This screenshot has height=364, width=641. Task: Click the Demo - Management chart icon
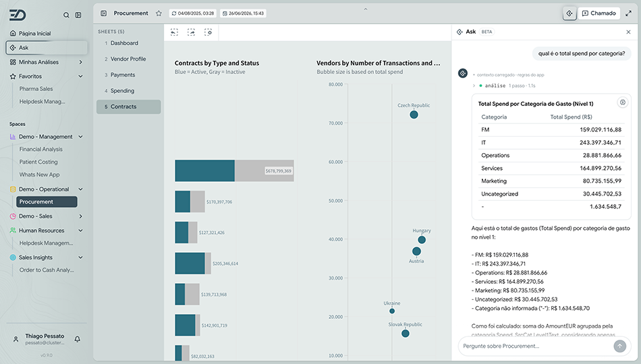[x=13, y=137]
